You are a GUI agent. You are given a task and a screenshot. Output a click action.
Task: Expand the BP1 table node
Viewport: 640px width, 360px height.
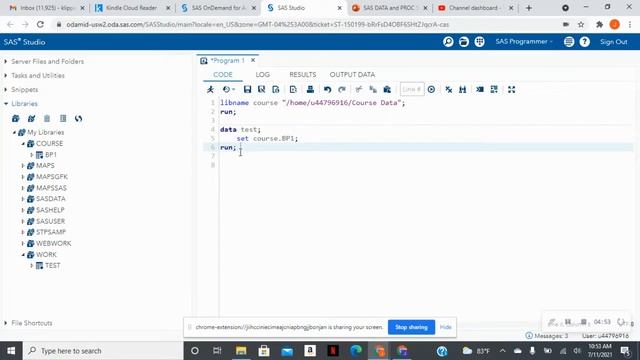32,155
